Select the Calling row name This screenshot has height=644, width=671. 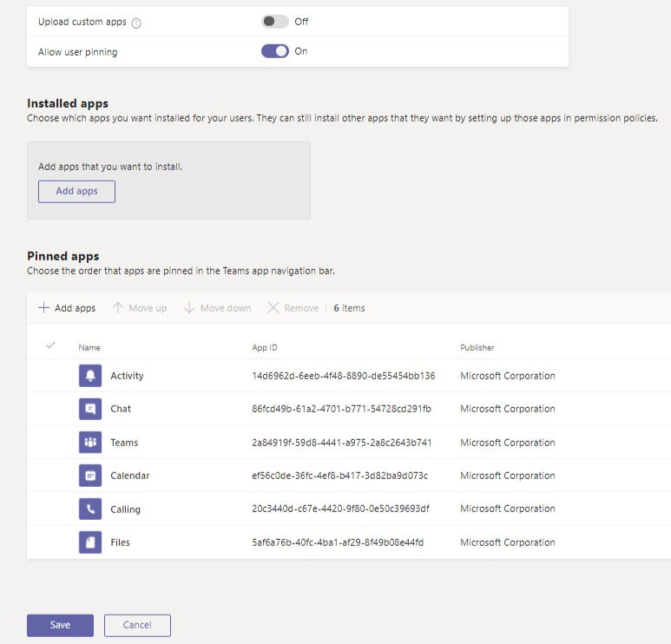125,509
